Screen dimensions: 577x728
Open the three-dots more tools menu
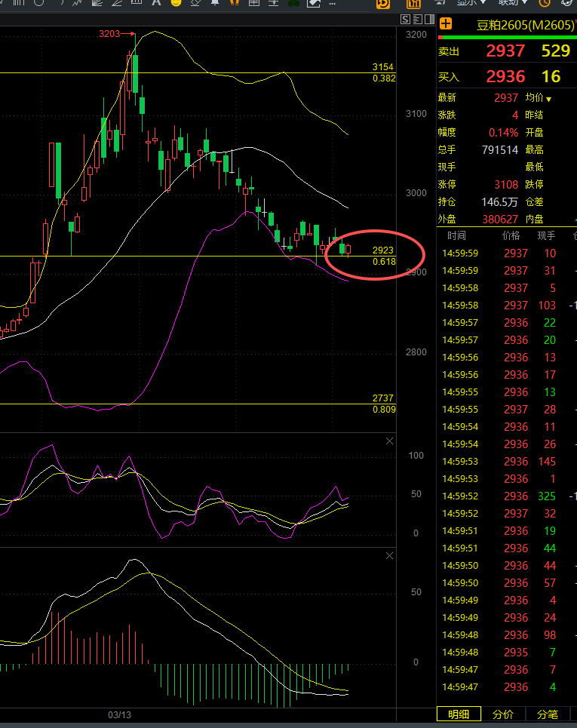(333, 3)
